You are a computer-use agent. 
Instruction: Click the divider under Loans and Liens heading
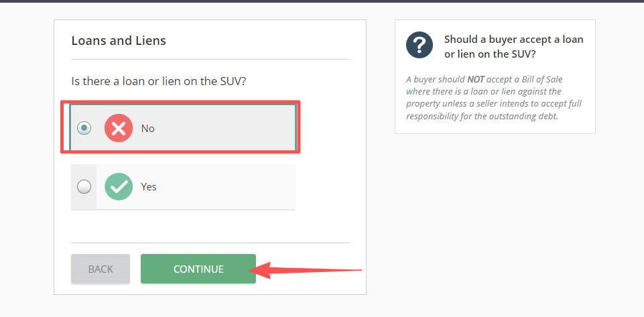pos(210,60)
